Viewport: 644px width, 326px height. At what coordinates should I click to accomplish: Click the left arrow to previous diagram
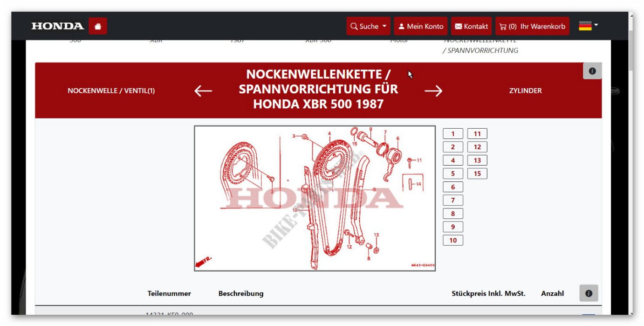[203, 91]
